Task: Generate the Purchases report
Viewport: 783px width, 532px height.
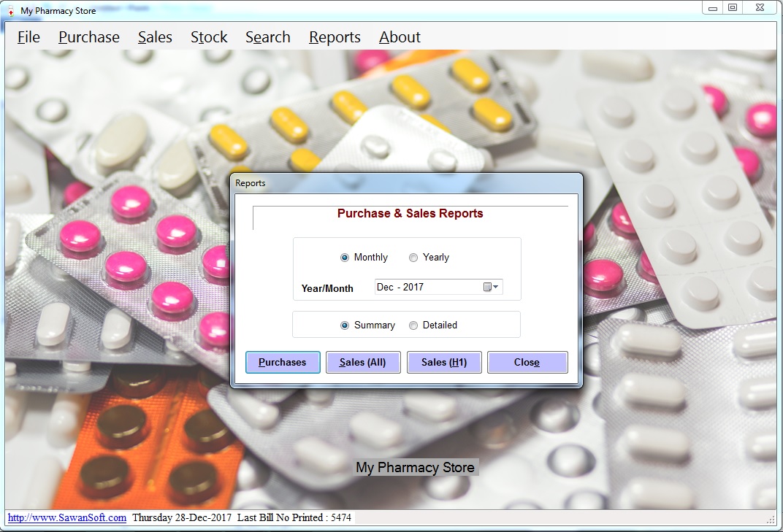Action: click(283, 363)
